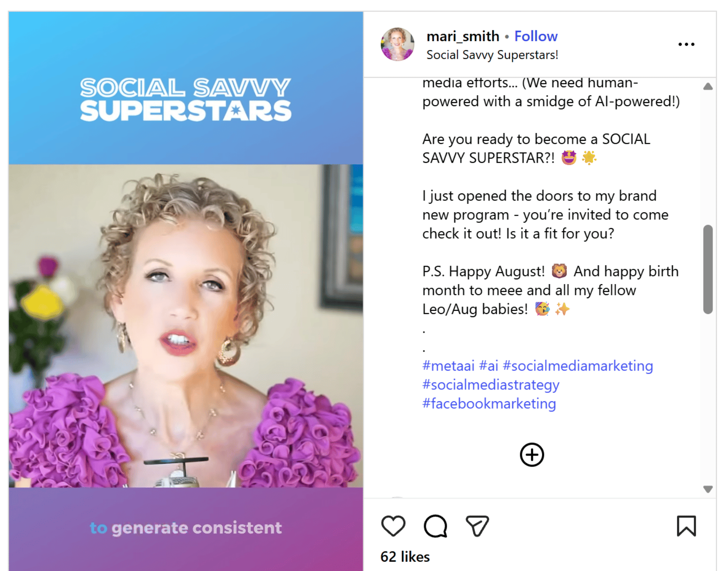The height and width of the screenshot is (571, 728).
Task: Load more comments with plus circle
Action: [532, 455]
